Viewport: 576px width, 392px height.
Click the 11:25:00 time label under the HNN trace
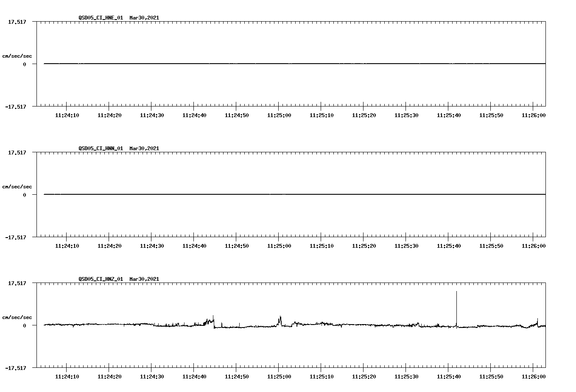point(280,245)
